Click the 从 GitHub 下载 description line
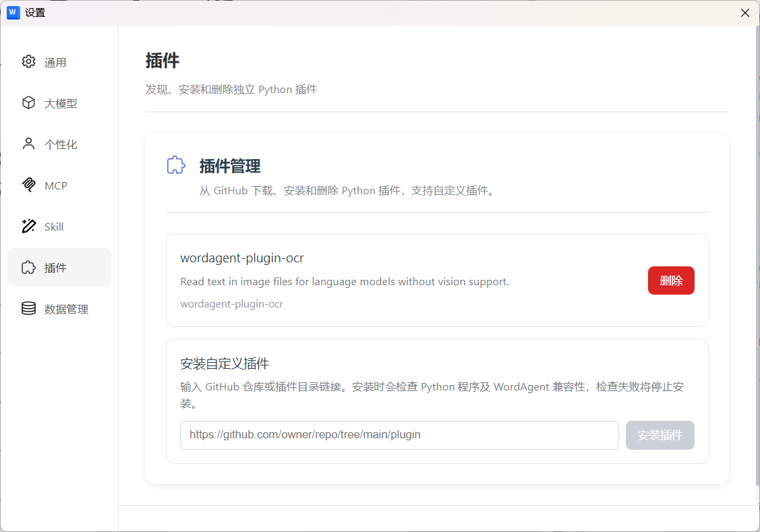 point(347,191)
